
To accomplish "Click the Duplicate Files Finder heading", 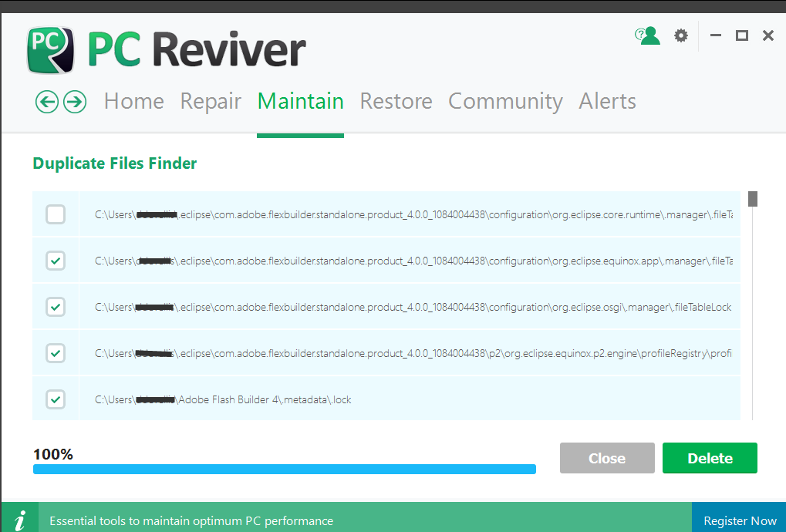I will point(115,163).
